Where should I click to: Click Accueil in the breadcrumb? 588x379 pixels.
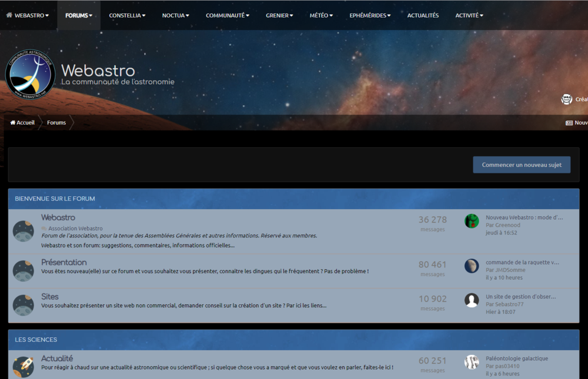coord(25,123)
